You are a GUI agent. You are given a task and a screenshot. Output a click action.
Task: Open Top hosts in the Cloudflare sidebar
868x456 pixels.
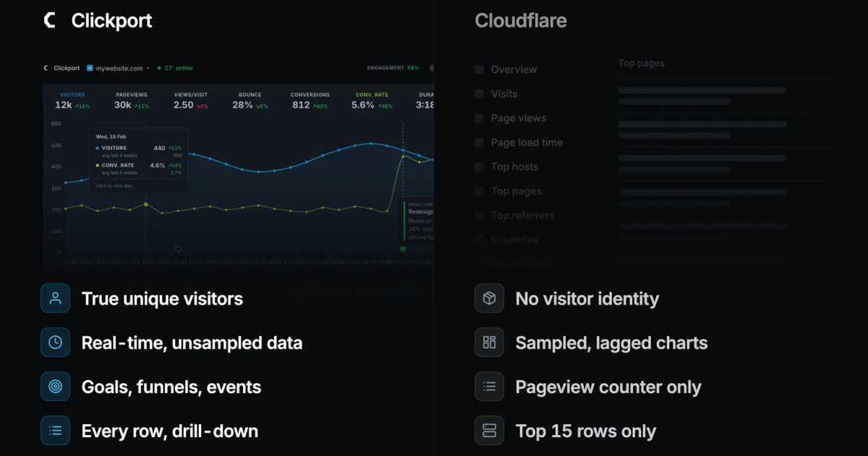tap(514, 166)
